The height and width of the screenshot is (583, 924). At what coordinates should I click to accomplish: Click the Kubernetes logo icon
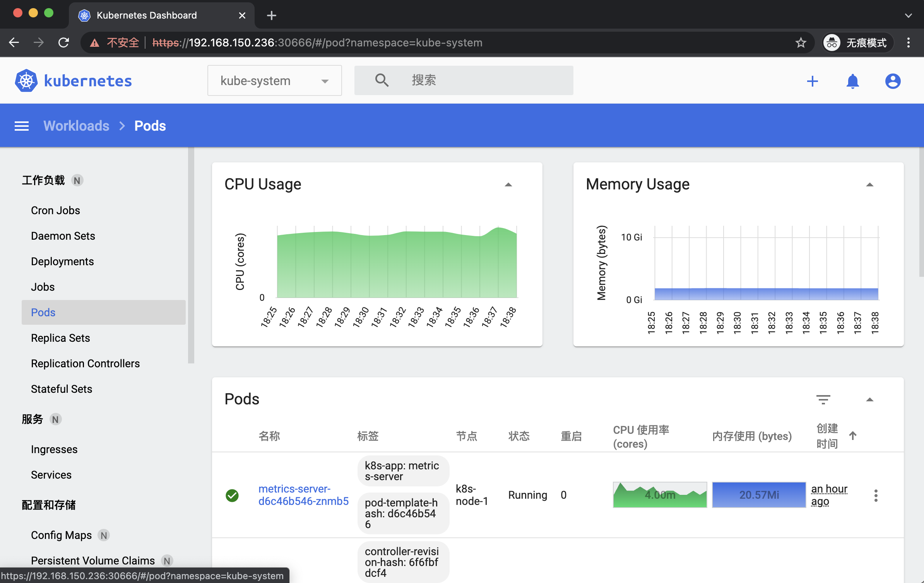[26, 81]
